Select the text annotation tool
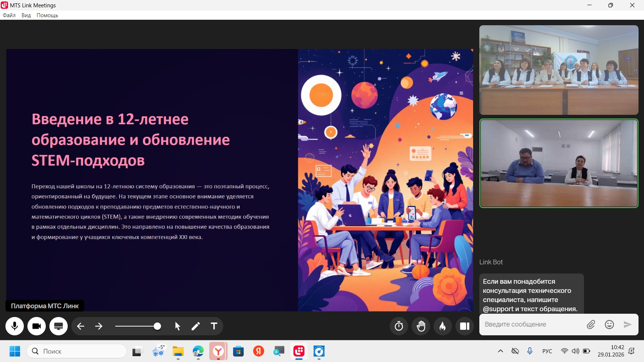 [x=214, y=326]
